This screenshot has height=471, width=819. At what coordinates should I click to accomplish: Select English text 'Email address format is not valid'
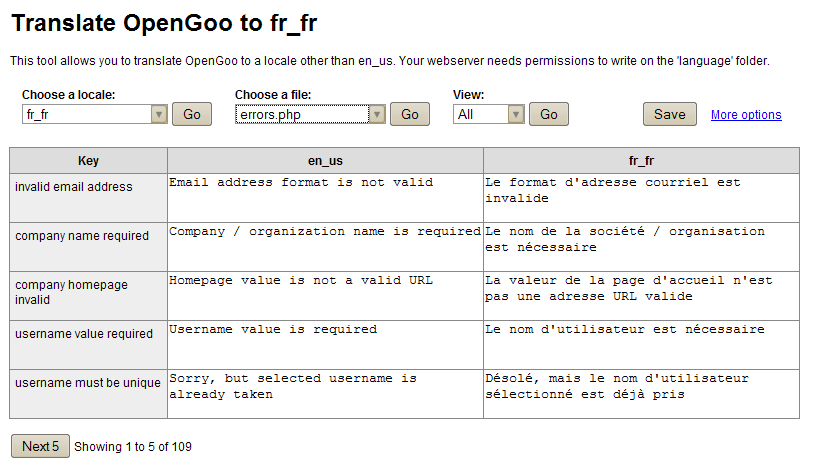[x=325, y=197]
